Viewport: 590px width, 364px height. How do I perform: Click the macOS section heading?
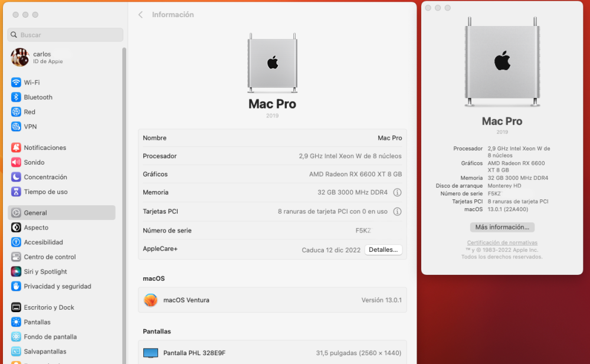point(153,278)
